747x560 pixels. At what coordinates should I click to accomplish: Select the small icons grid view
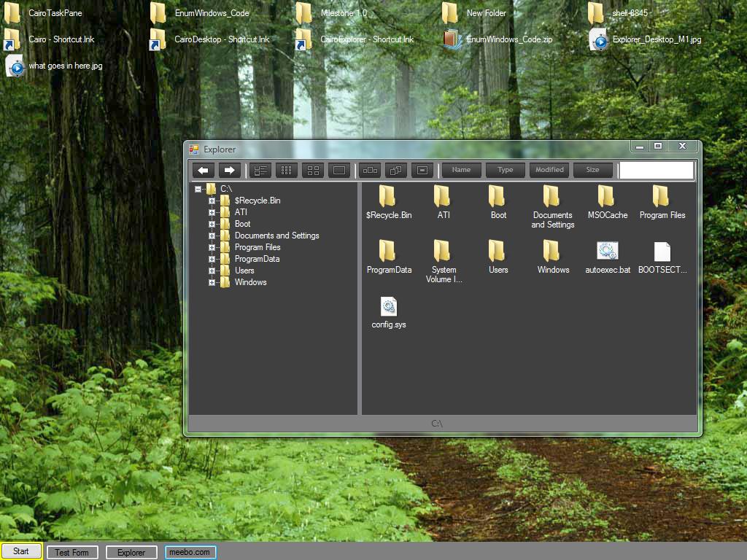pos(286,170)
